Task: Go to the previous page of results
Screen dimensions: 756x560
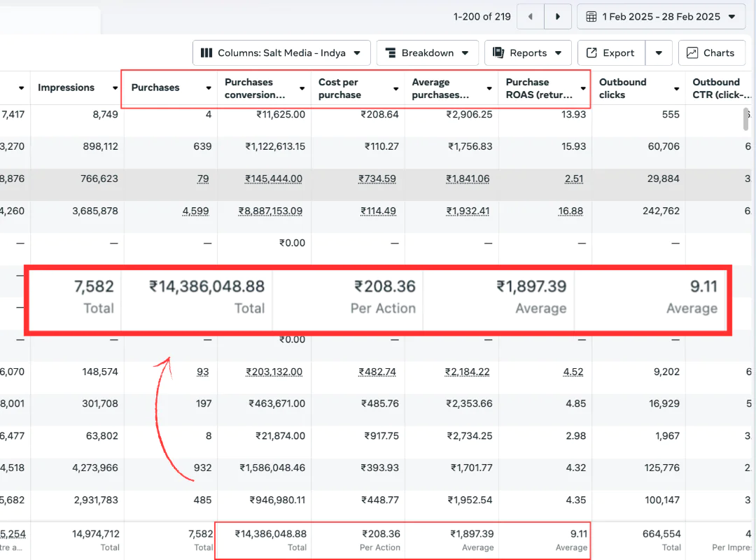Action: click(x=530, y=17)
